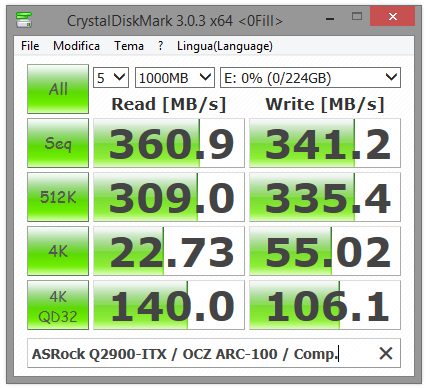Screen dimensions: 430x388
Task: Select the 512K write result 335.4
Action: pyautogui.click(x=325, y=197)
